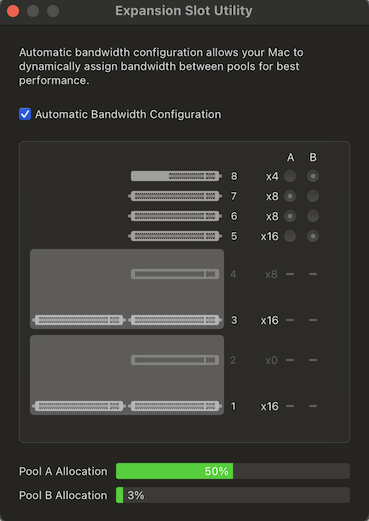Screen dimensions: 369x521
Task: Click the Pool B Allocation 3% bar
Action: tap(233, 495)
